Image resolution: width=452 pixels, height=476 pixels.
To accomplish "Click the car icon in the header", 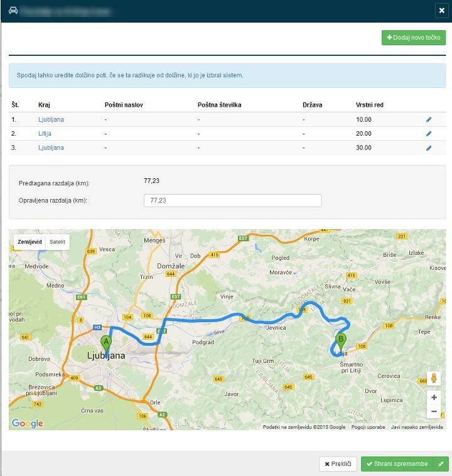I will tap(13, 11).
